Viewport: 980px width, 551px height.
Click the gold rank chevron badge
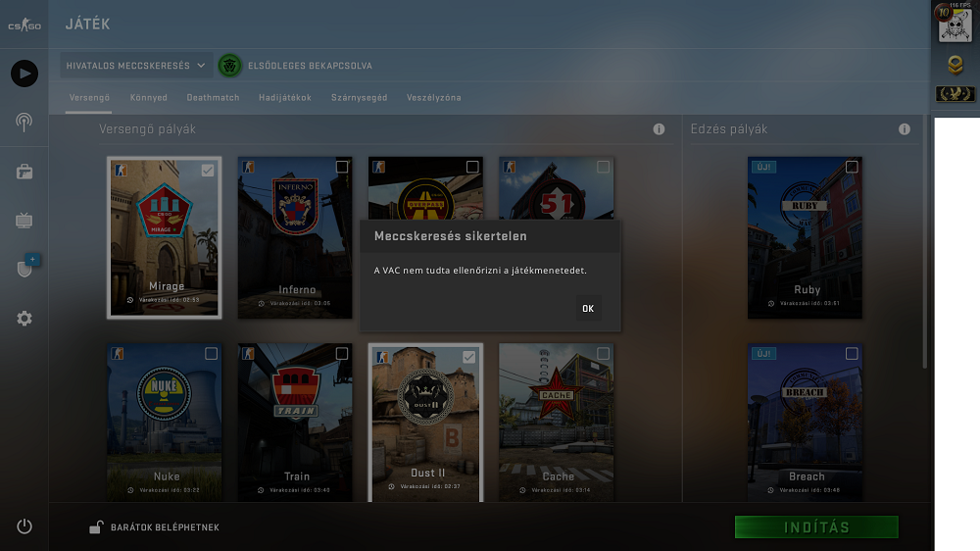955,65
